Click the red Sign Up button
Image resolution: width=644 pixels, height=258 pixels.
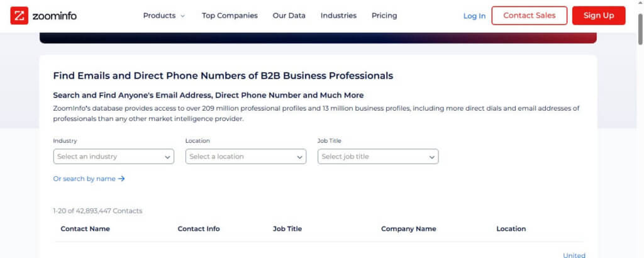click(599, 16)
